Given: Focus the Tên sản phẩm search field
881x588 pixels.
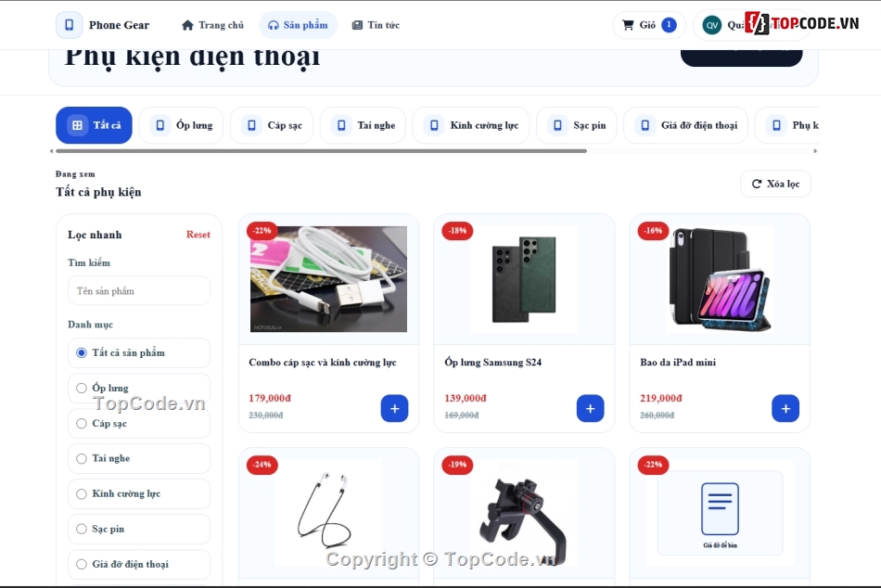Looking at the screenshot, I should pos(139,290).
